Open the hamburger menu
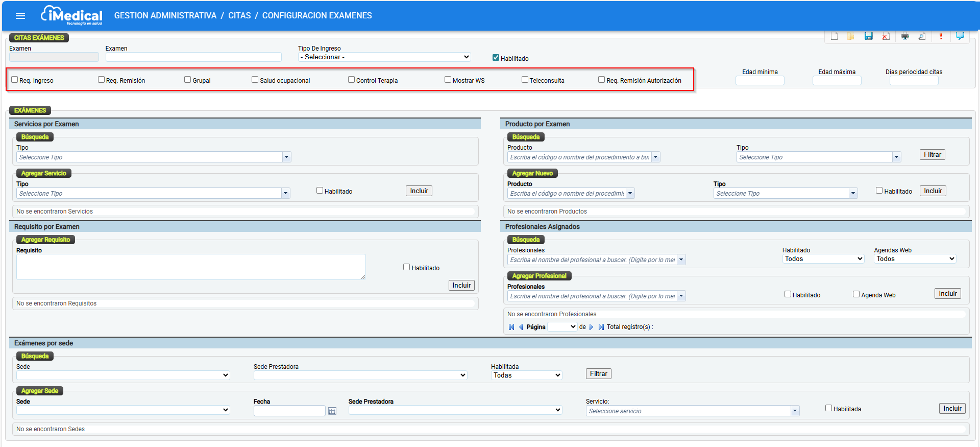The image size is (980, 447). point(20,16)
